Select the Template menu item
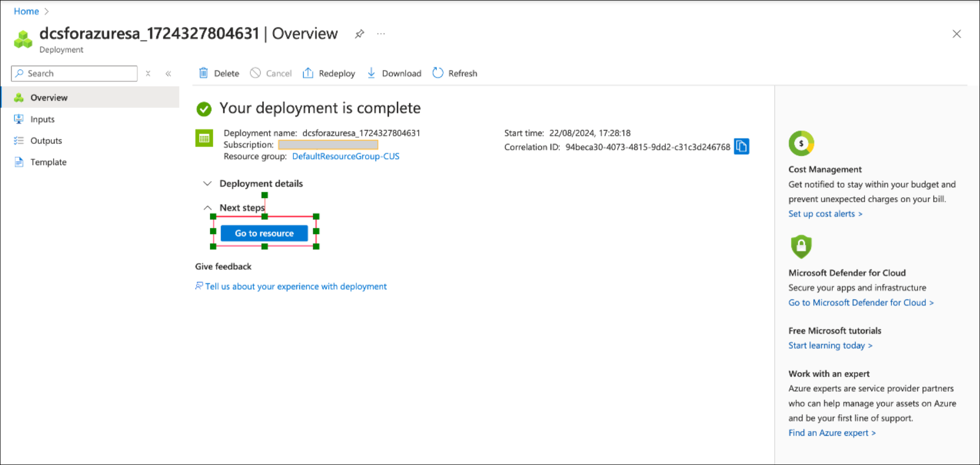 click(48, 163)
